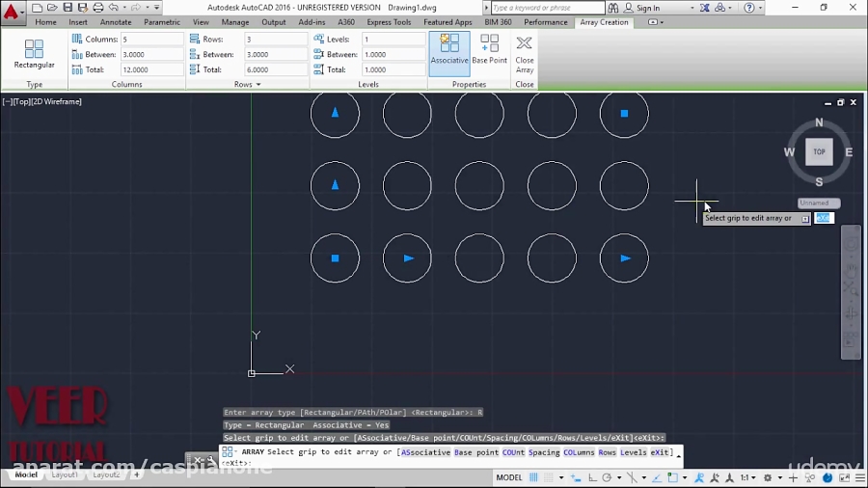This screenshot has width=868, height=488.
Task: Click the search binoculars icon
Action: click(613, 8)
